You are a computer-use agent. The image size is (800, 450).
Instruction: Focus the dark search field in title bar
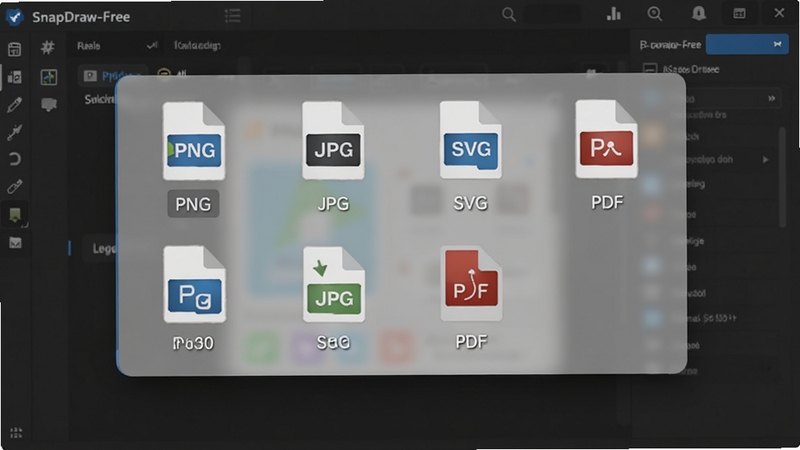click(x=553, y=14)
